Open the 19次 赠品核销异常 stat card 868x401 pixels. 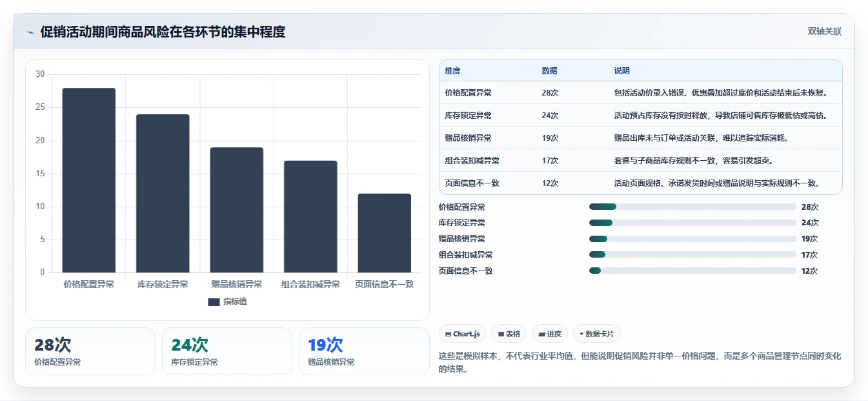tap(364, 351)
